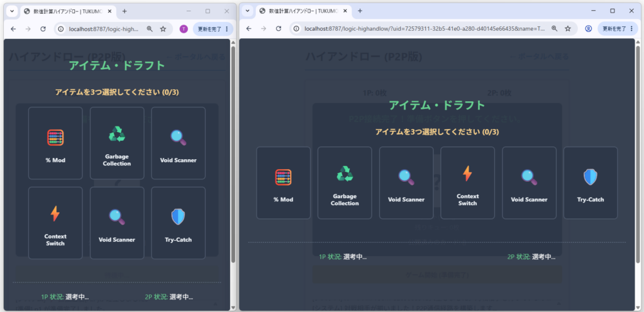Select the % Mod card in left window

[x=55, y=143]
